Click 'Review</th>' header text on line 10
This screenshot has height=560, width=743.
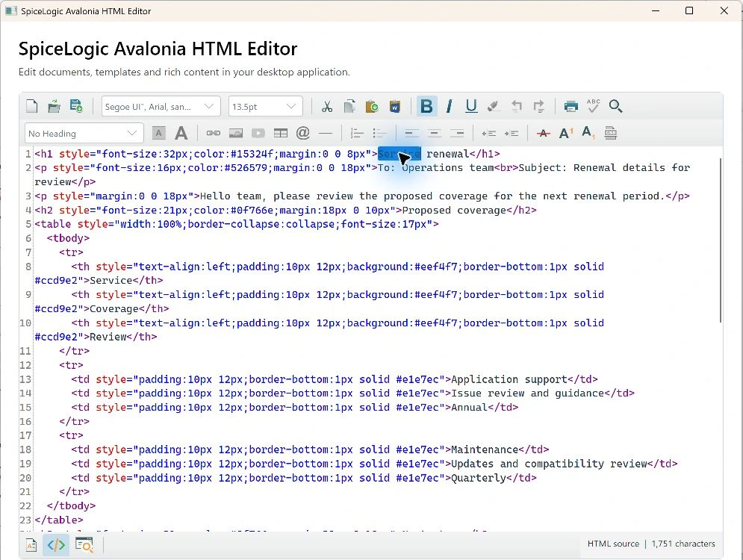click(x=123, y=337)
